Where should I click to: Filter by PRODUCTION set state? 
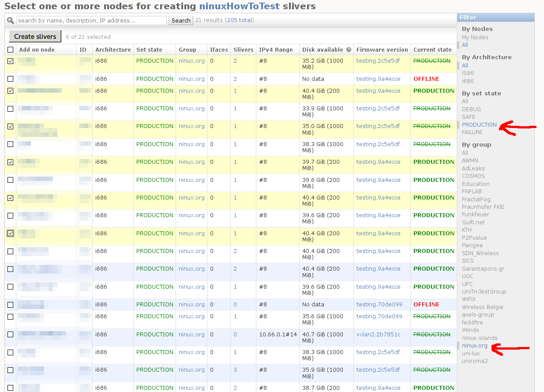click(479, 125)
